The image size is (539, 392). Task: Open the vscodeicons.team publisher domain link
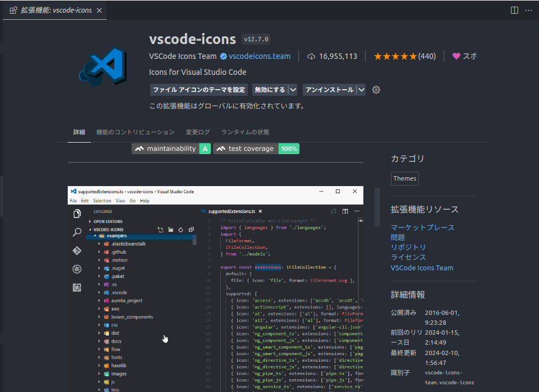pyautogui.click(x=259, y=56)
